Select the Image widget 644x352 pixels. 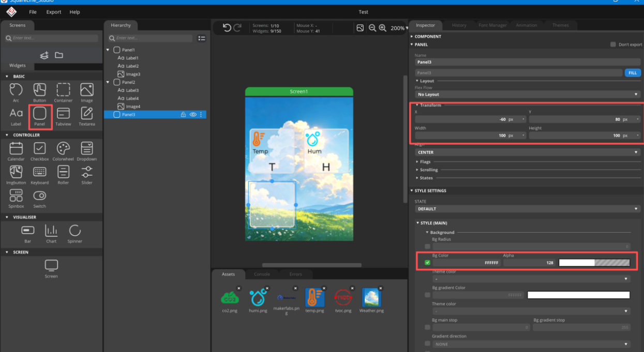pos(87,93)
